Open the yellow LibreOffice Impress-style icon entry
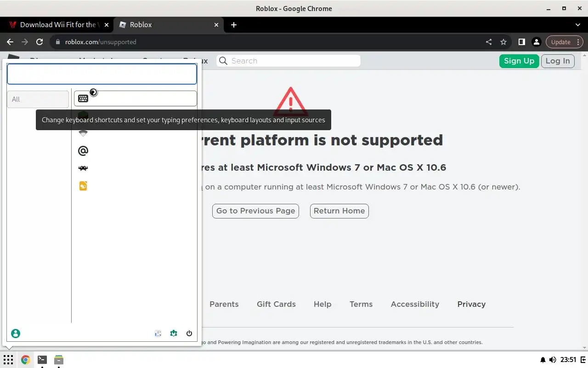Image resolution: width=588 pixels, height=368 pixels. coord(83,186)
